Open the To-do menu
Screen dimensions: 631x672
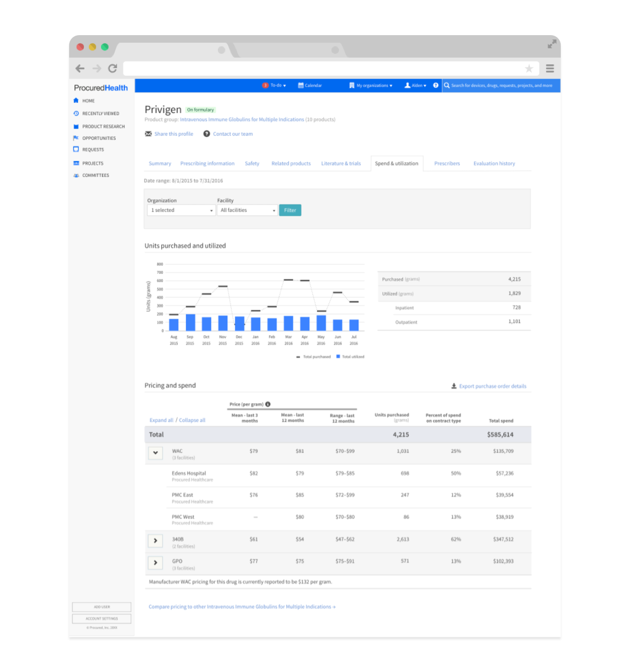(275, 85)
